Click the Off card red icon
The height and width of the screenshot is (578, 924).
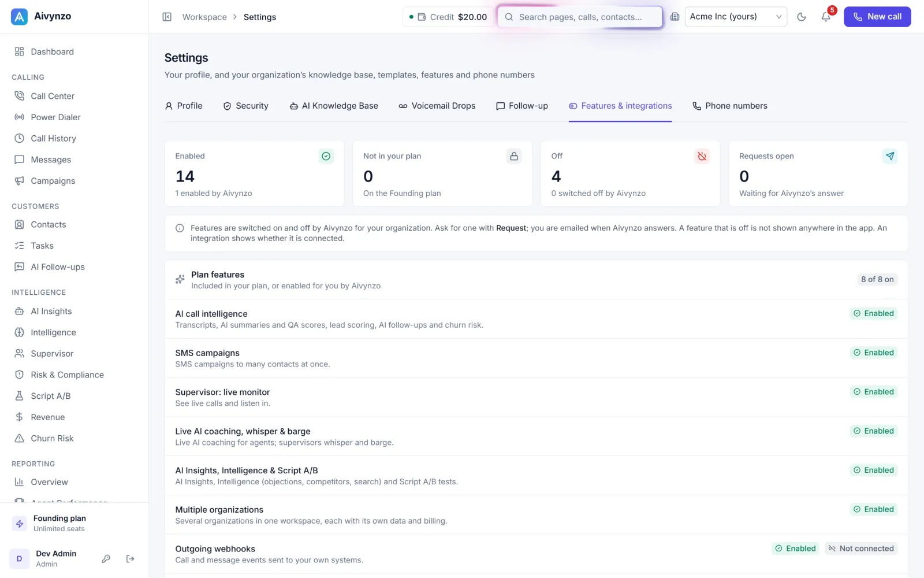pyautogui.click(x=702, y=156)
